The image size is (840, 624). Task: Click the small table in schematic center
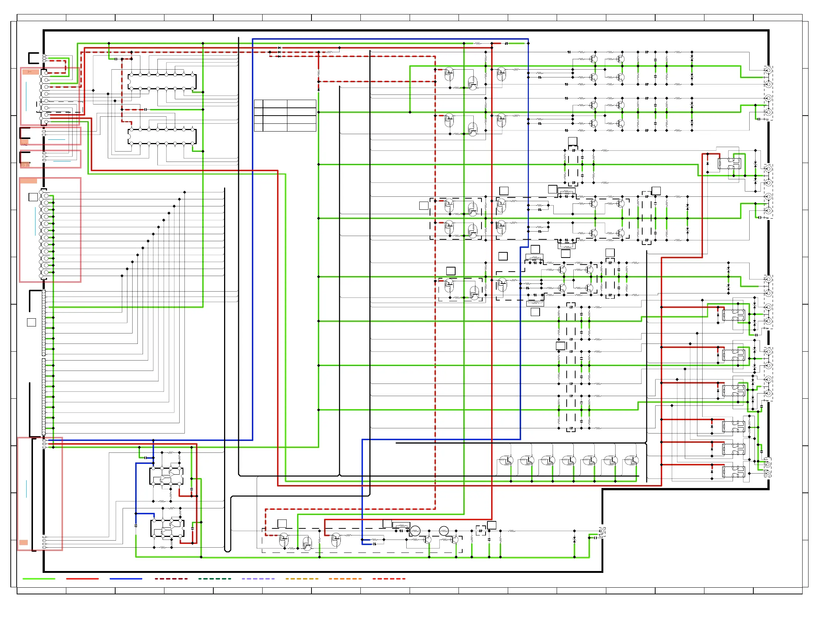285,116
